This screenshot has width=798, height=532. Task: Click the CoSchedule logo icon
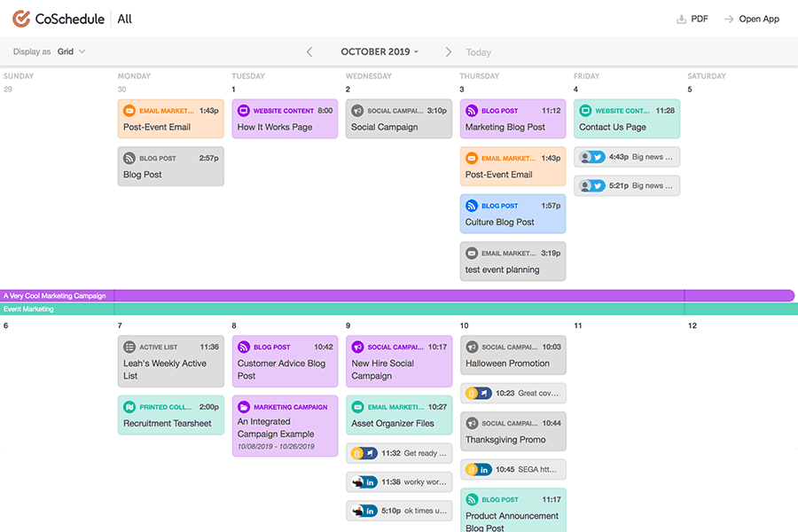pos(21,19)
